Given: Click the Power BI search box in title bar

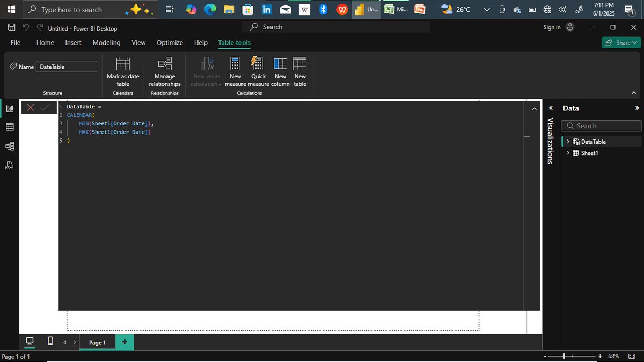Looking at the screenshot, I should (x=336, y=27).
